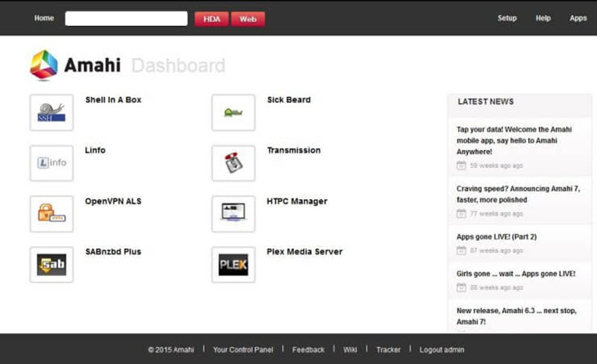Click the 59 weeks ago timestamp
Viewport: 597px width, 364px height.
click(x=496, y=166)
